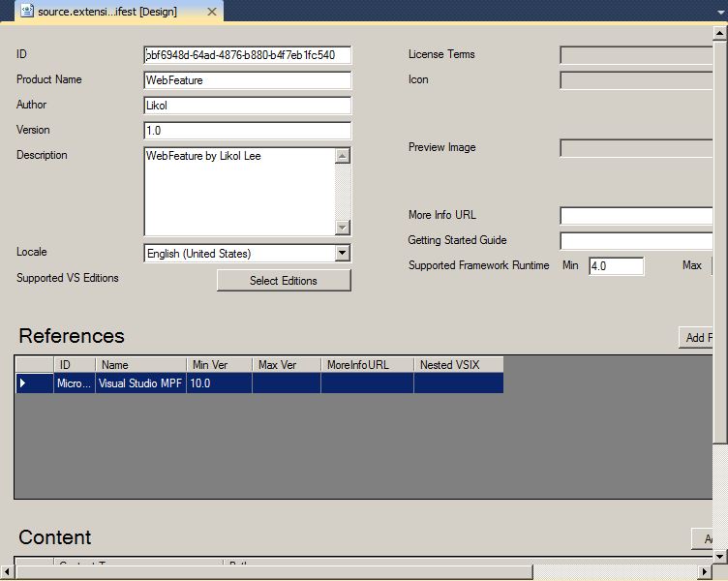
Task: Click the Author field containing Likol
Action: (248, 106)
